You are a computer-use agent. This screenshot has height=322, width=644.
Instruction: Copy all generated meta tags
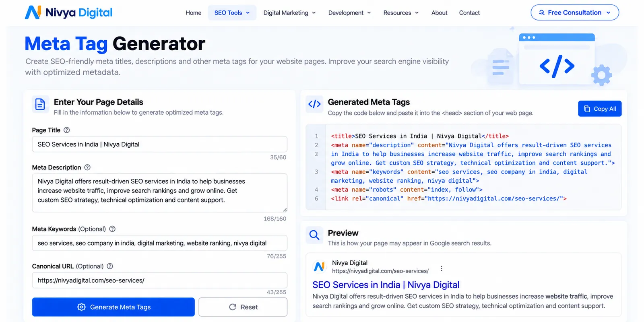pyautogui.click(x=600, y=109)
